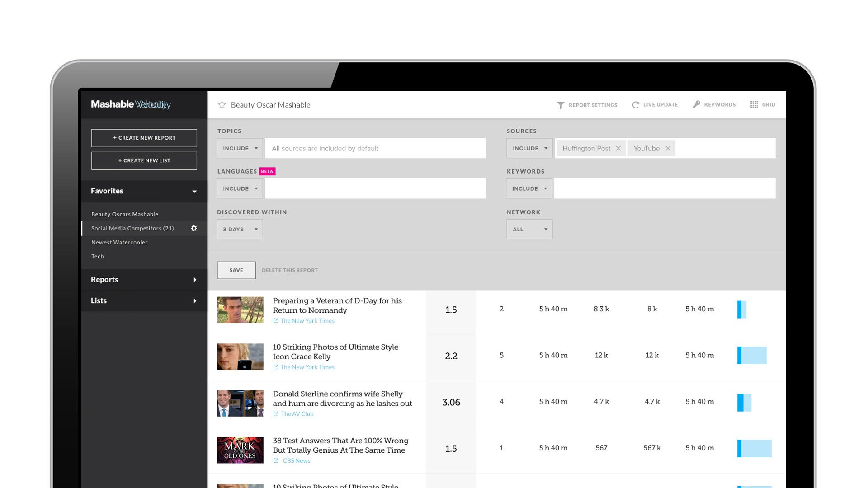Star the Beauty Oscar Mashable report
Image resolution: width=868 pixels, height=488 pixels.
222,105
